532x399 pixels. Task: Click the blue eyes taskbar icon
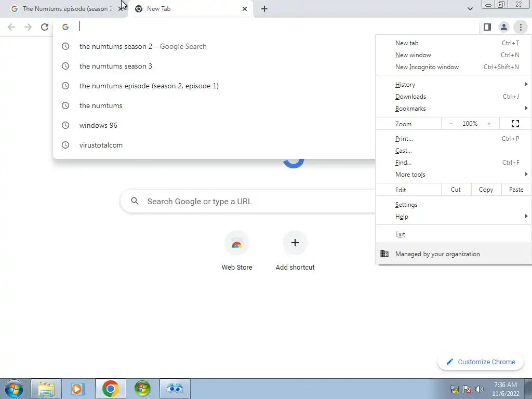coord(175,389)
